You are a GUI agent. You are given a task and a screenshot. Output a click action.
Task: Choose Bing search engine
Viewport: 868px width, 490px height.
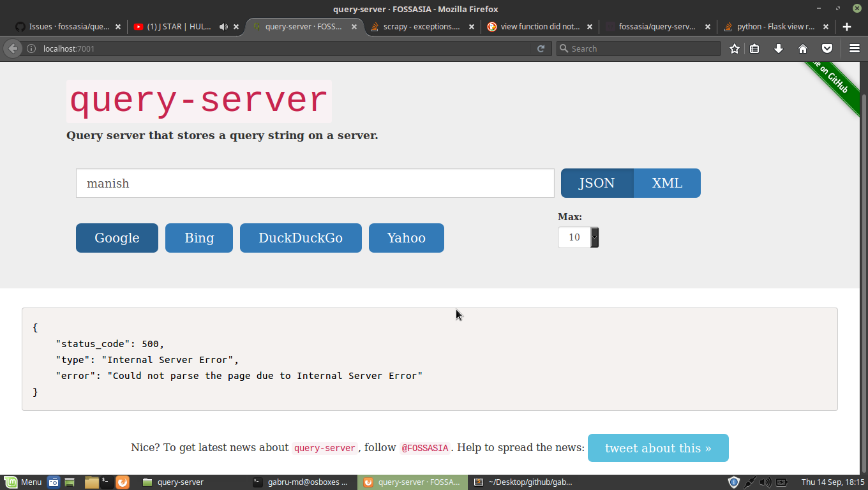click(199, 238)
